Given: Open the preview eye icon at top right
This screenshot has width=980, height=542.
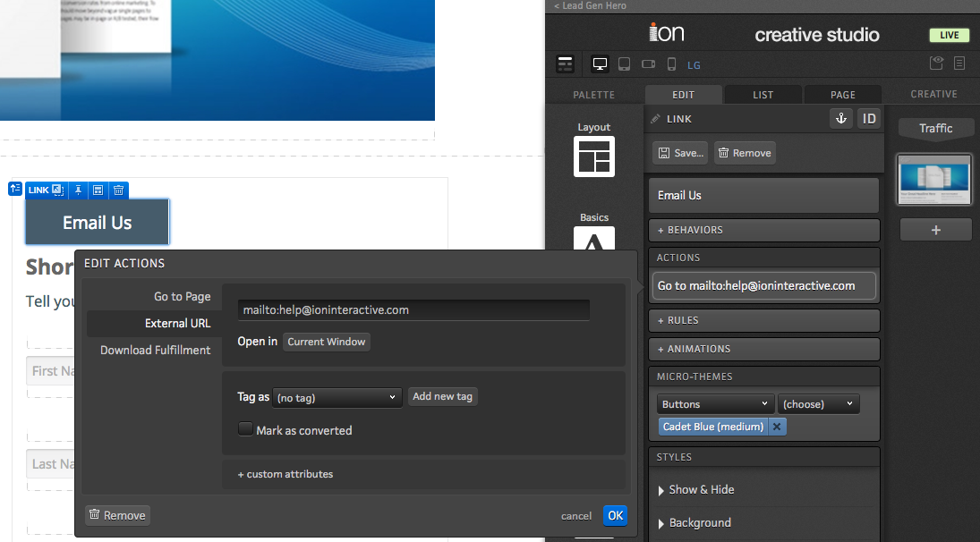Looking at the screenshot, I should tap(936, 64).
